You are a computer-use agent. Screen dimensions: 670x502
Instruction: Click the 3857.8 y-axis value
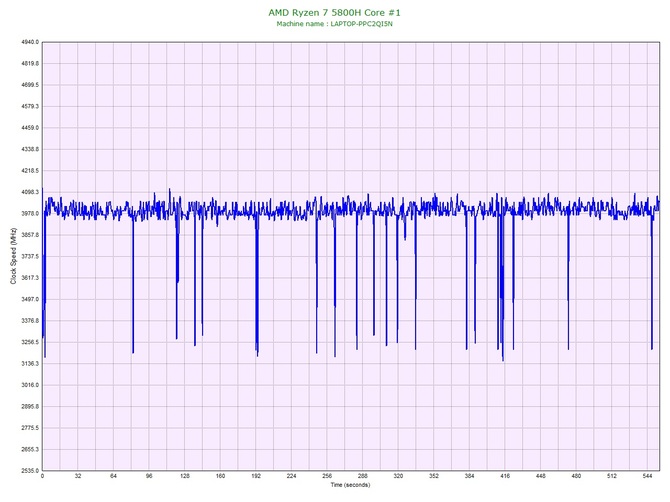(30, 235)
